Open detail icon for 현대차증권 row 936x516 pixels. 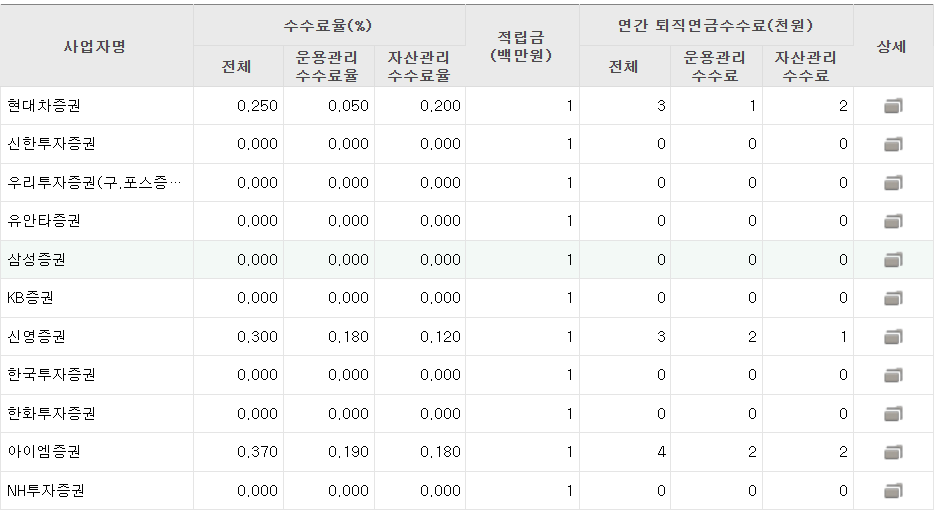(x=893, y=106)
